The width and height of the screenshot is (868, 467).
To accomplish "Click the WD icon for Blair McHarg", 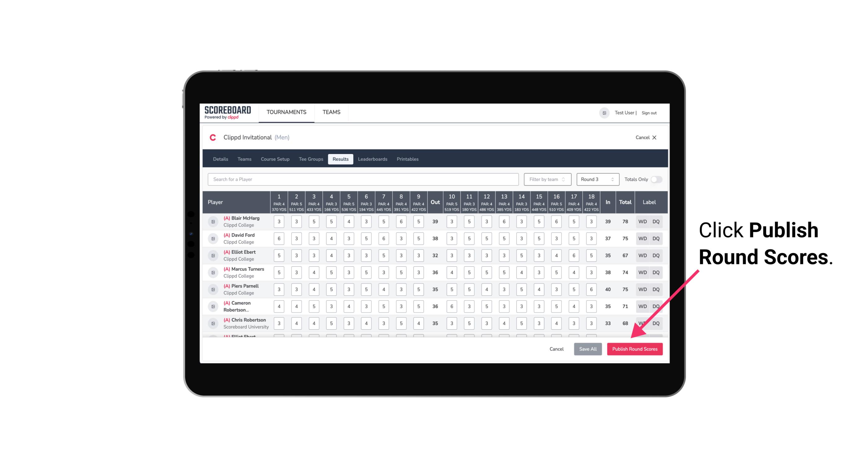I will [642, 222].
